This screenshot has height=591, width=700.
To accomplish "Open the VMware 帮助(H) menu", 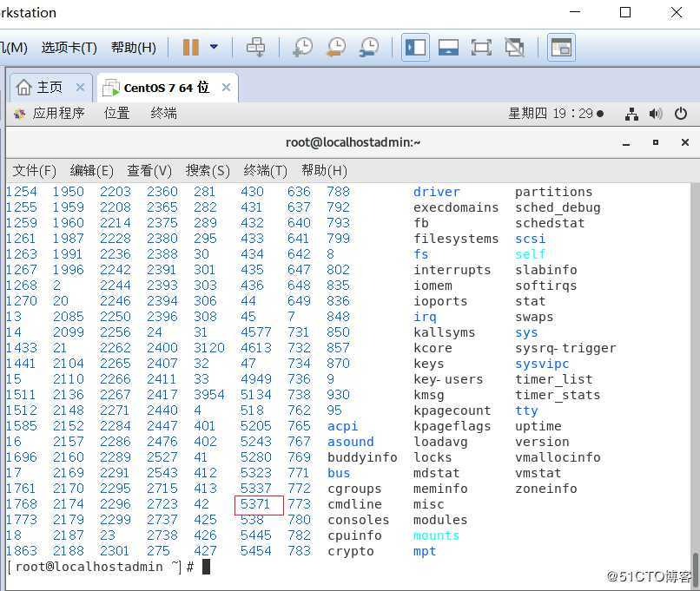I will tap(134, 47).
